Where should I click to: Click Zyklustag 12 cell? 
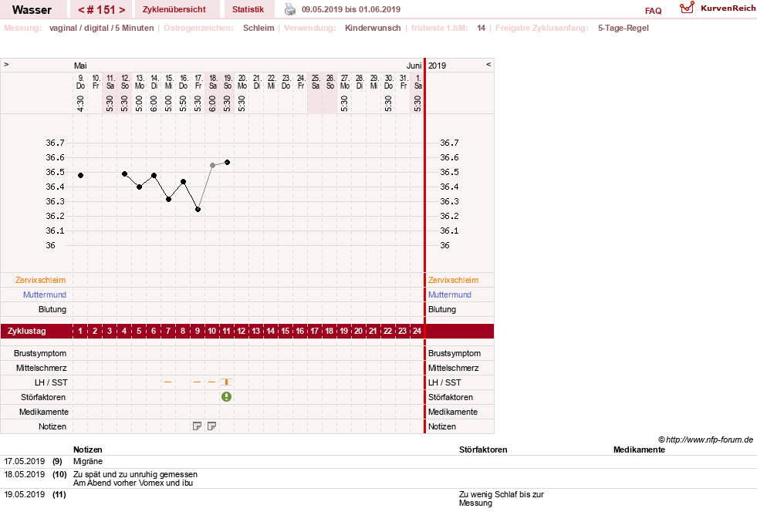[x=242, y=331]
